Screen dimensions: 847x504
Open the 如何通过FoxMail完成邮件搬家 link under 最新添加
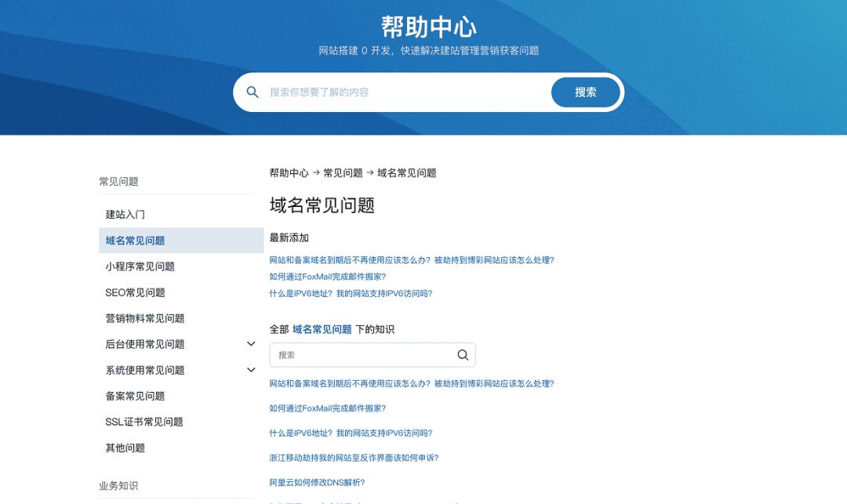327,277
